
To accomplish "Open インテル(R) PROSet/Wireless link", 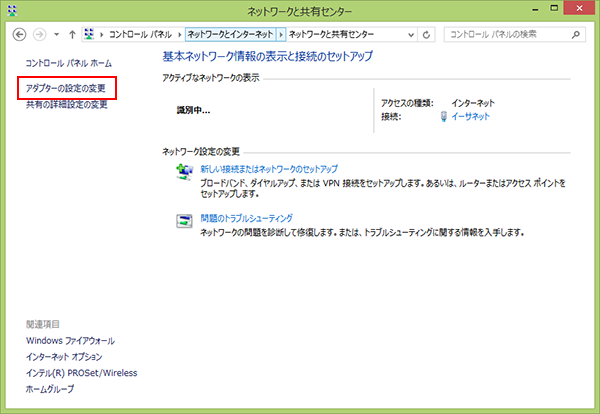I will tap(82, 373).
